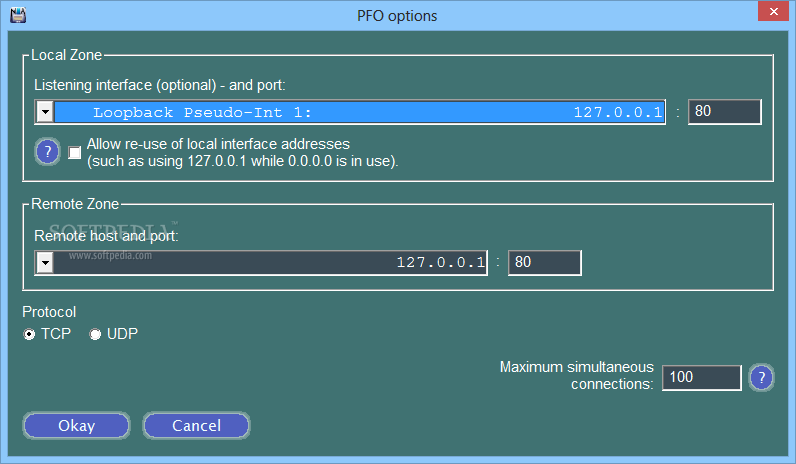Open help for maximum simultaneous connections

[761, 377]
